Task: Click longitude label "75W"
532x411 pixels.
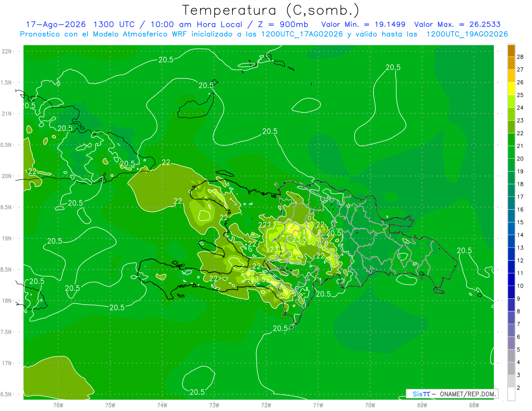Action: click(110, 405)
